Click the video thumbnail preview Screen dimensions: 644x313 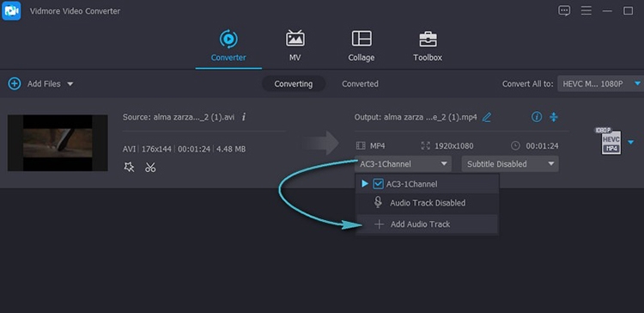58,143
